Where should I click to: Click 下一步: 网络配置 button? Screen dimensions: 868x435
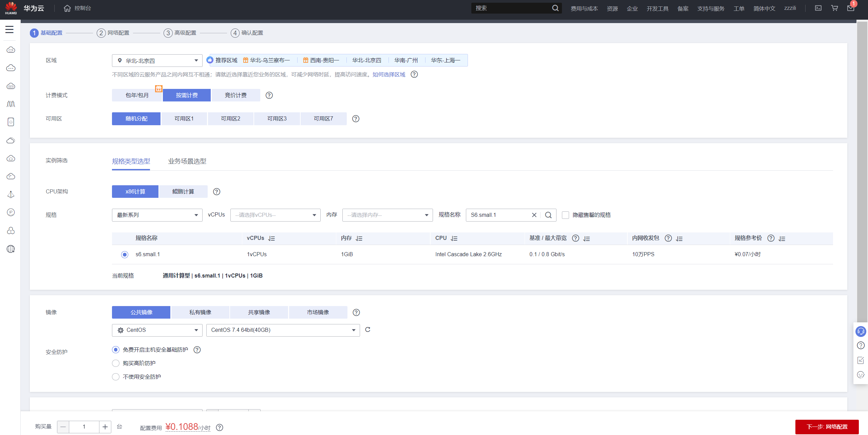click(827, 427)
